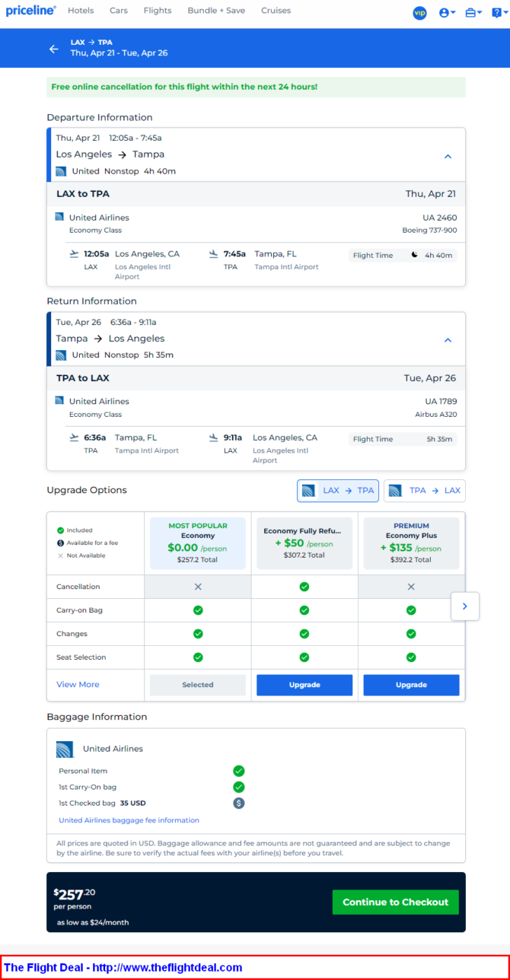Switch upgrade options to LAX → TPA tab

pyautogui.click(x=338, y=491)
